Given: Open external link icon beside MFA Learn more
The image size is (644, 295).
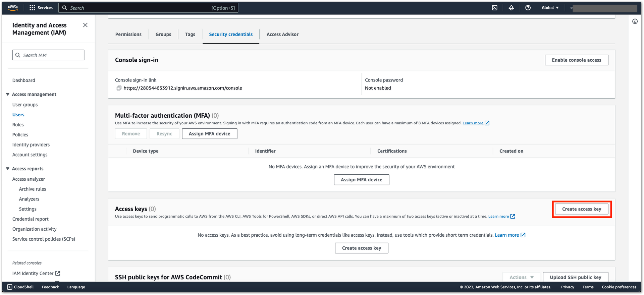Looking at the screenshot, I should point(487,123).
